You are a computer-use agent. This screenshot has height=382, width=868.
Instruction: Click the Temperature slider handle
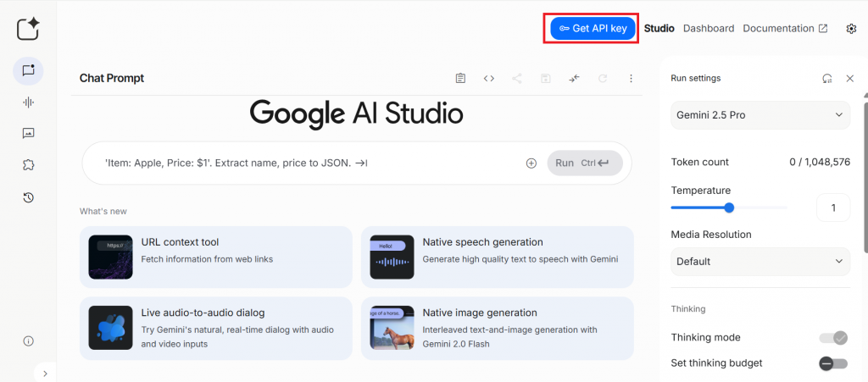pyautogui.click(x=729, y=208)
